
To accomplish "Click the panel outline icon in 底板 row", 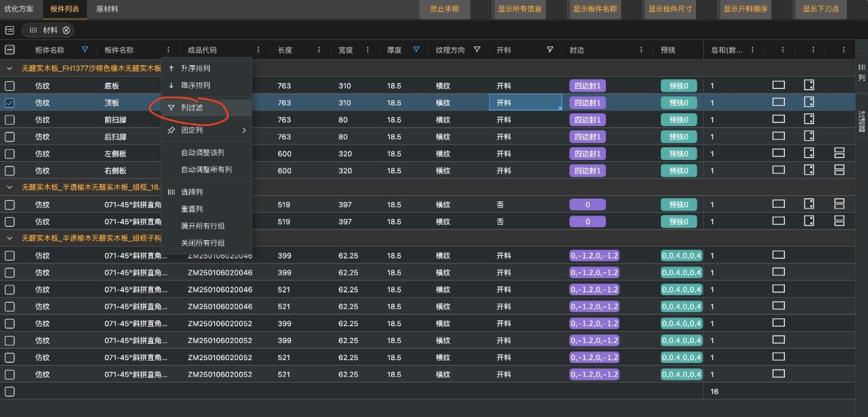I will click(779, 85).
